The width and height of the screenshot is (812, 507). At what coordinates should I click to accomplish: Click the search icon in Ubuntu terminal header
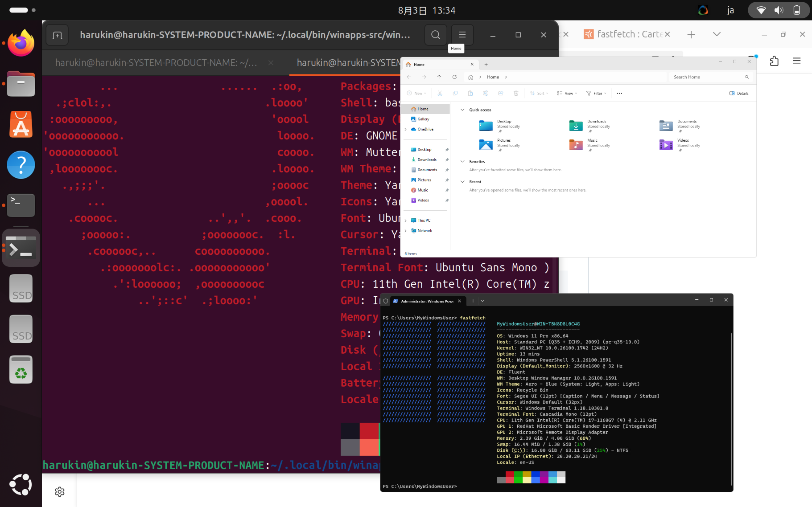[x=436, y=35]
